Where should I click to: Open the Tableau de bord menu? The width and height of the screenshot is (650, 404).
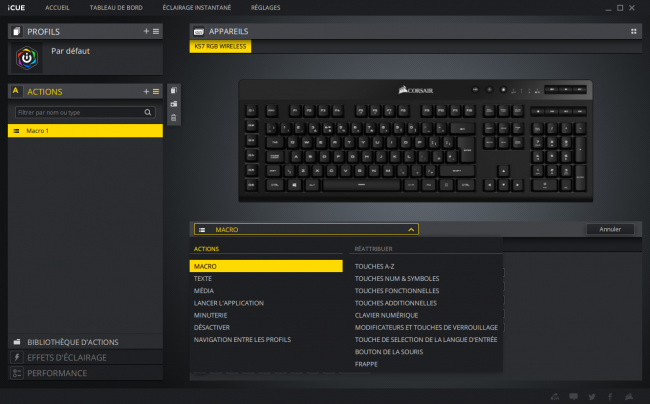pyautogui.click(x=116, y=7)
